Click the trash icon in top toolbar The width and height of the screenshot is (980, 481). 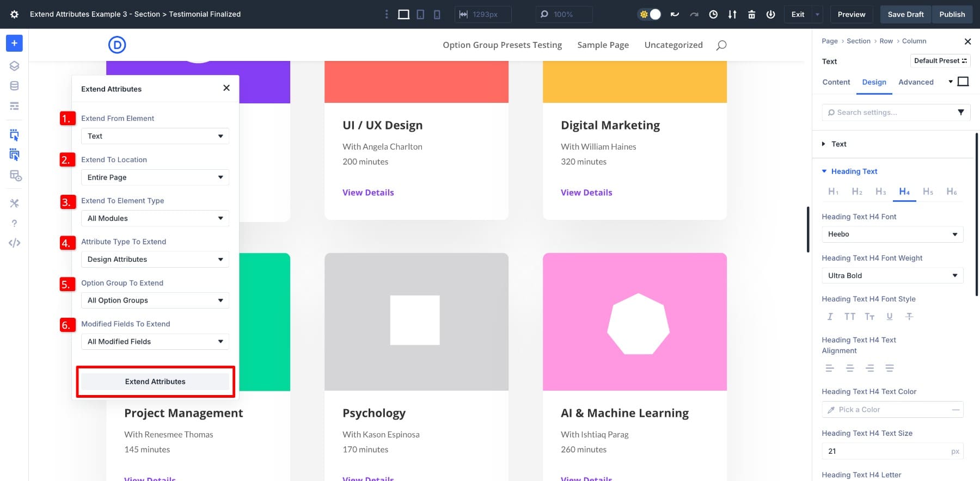click(751, 14)
